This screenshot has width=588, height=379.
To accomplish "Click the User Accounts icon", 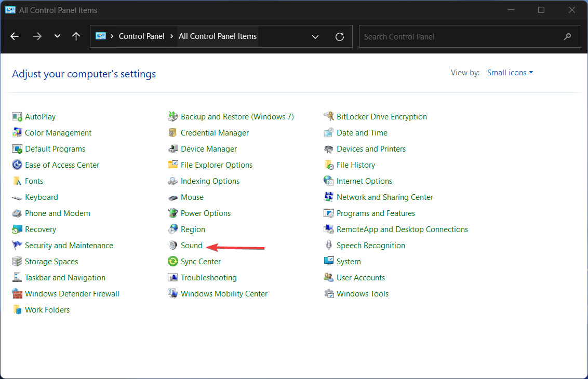I will point(329,278).
